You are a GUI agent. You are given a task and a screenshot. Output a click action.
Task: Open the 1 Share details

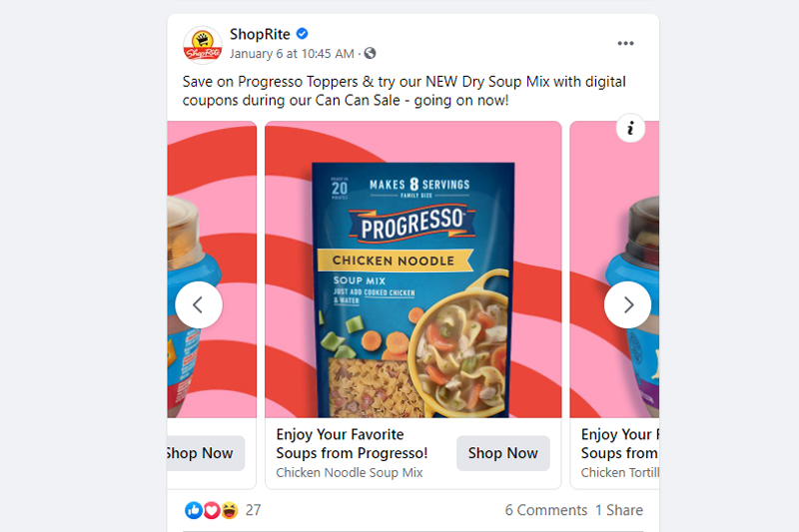[x=619, y=510]
